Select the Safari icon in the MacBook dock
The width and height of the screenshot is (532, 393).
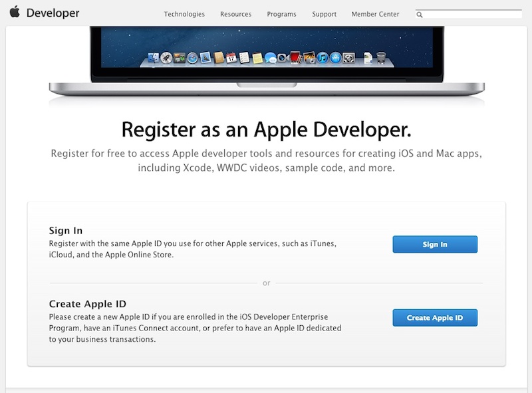(x=192, y=57)
